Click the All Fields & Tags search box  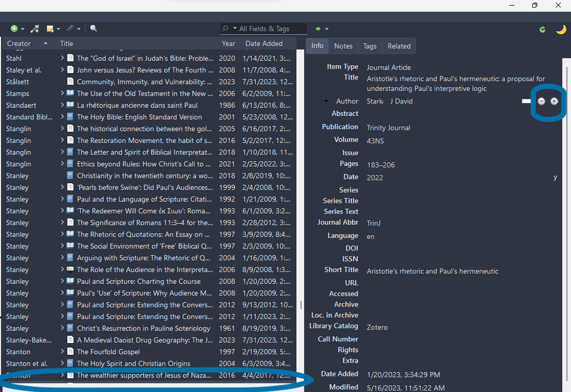(x=270, y=29)
